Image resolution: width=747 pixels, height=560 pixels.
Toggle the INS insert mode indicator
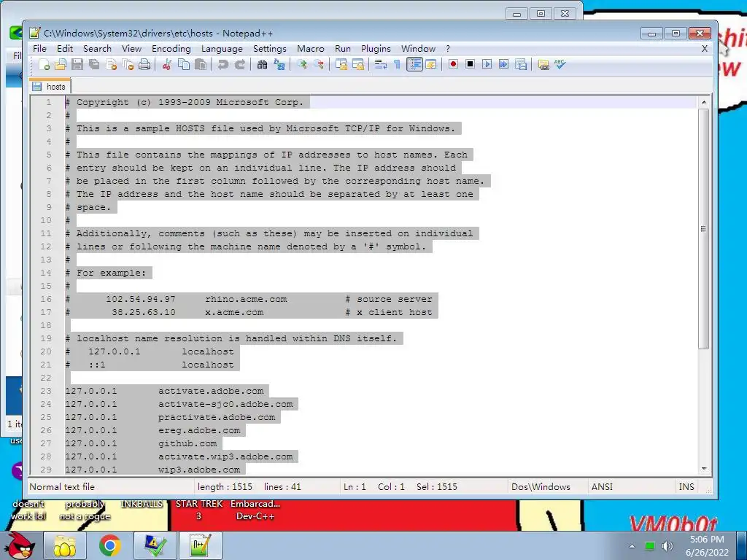pos(686,486)
